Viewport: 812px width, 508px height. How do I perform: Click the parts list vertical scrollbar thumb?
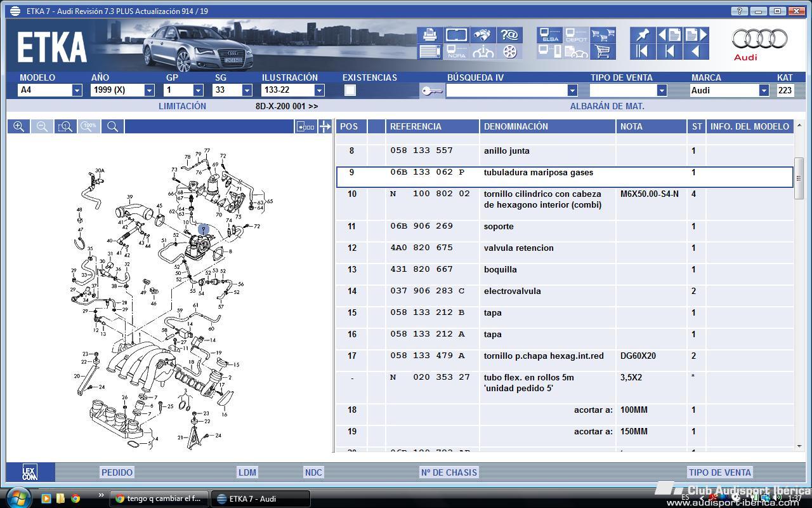coord(799,178)
